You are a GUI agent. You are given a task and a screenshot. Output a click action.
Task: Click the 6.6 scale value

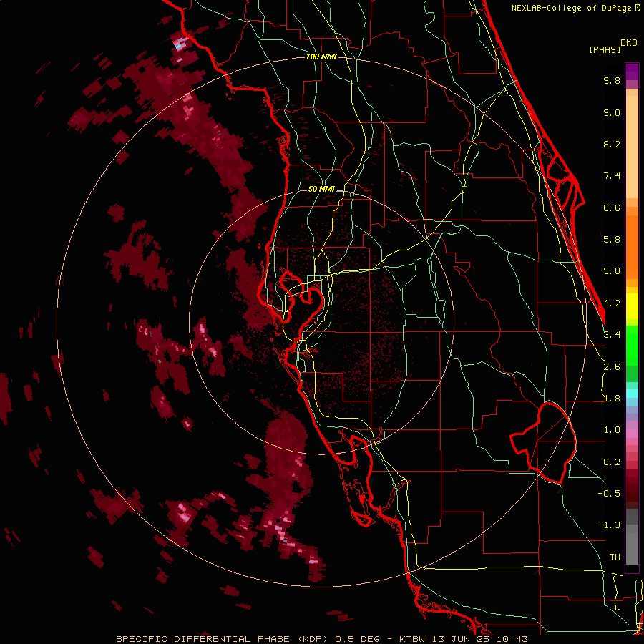pyautogui.click(x=612, y=208)
